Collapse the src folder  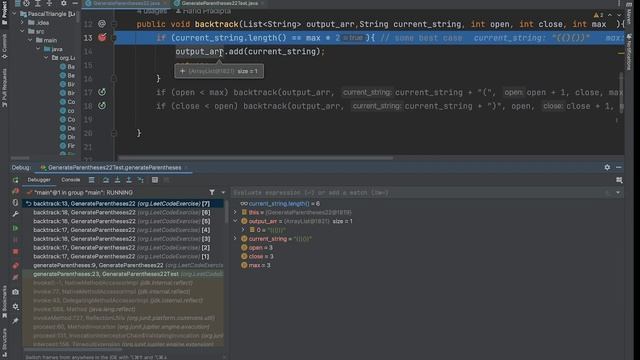tap(23, 31)
